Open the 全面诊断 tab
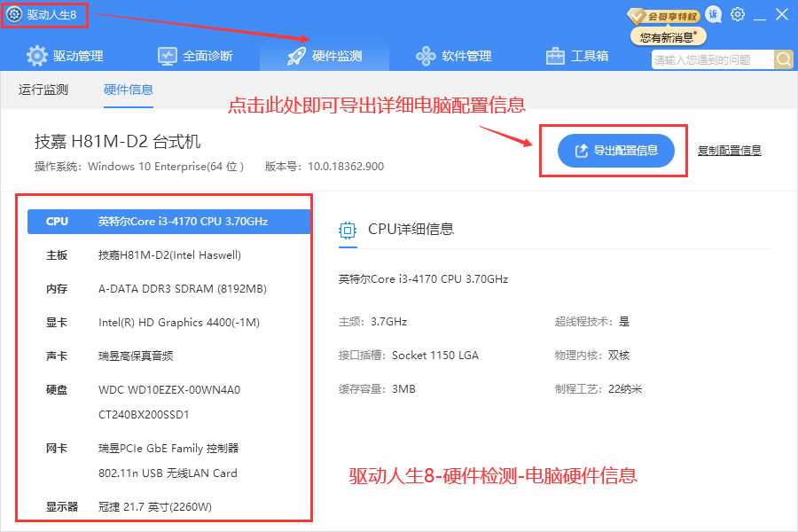The height and width of the screenshot is (532, 798). (x=195, y=56)
